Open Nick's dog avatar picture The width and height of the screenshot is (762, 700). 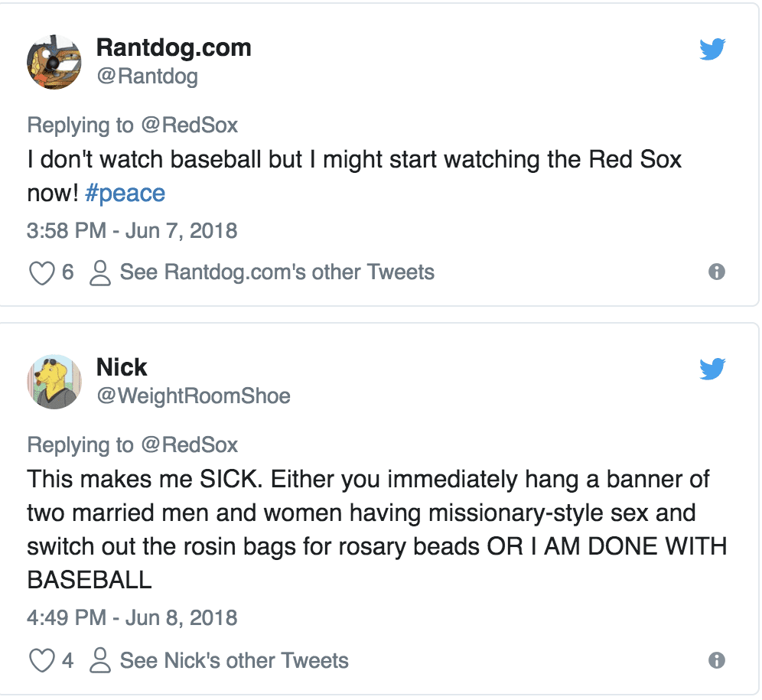tap(54, 382)
